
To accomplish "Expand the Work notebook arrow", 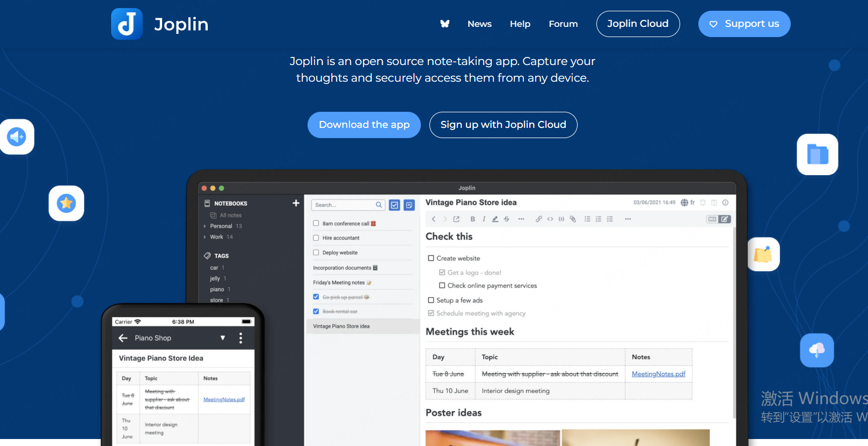I will coord(205,237).
